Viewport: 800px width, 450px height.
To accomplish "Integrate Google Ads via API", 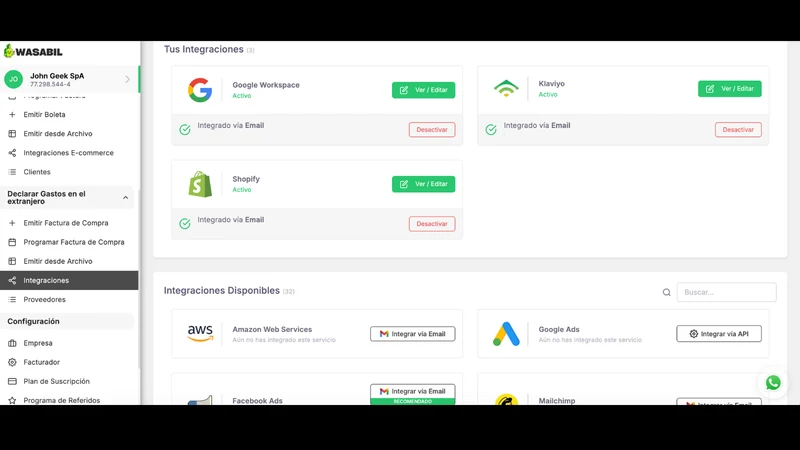I will tap(719, 334).
